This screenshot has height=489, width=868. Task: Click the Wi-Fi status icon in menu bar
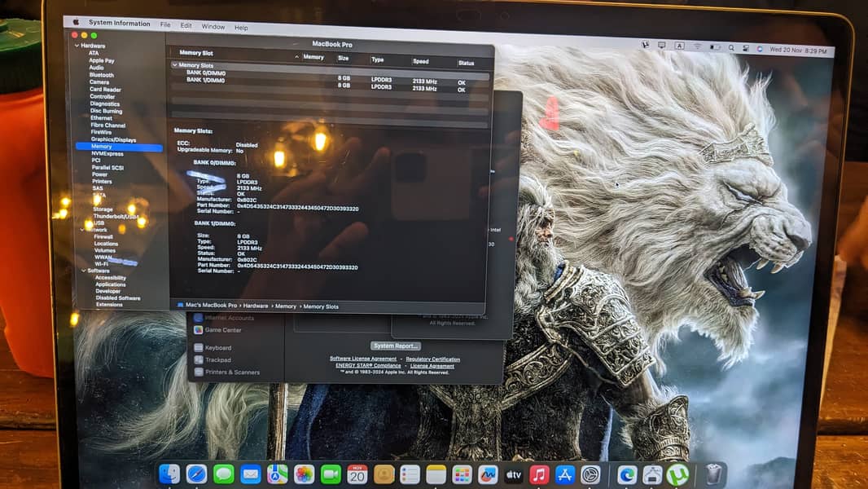[x=698, y=46]
